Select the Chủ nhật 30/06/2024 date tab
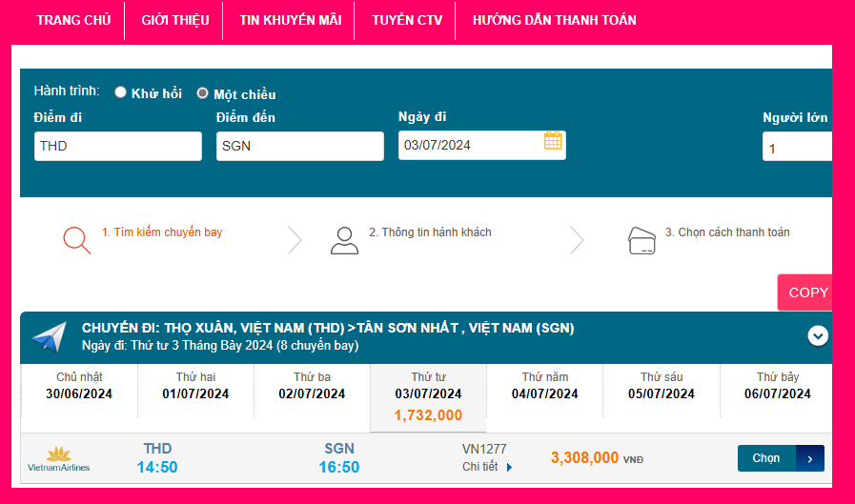Viewport: 855px width, 504px height. 79,386
